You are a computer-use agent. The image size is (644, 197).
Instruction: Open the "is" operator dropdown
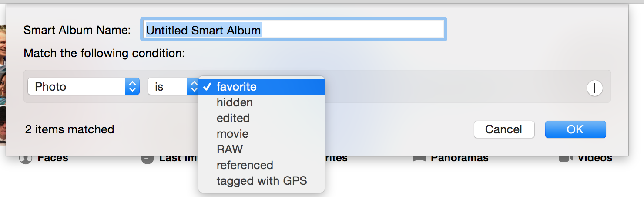(x=174, y=87)
